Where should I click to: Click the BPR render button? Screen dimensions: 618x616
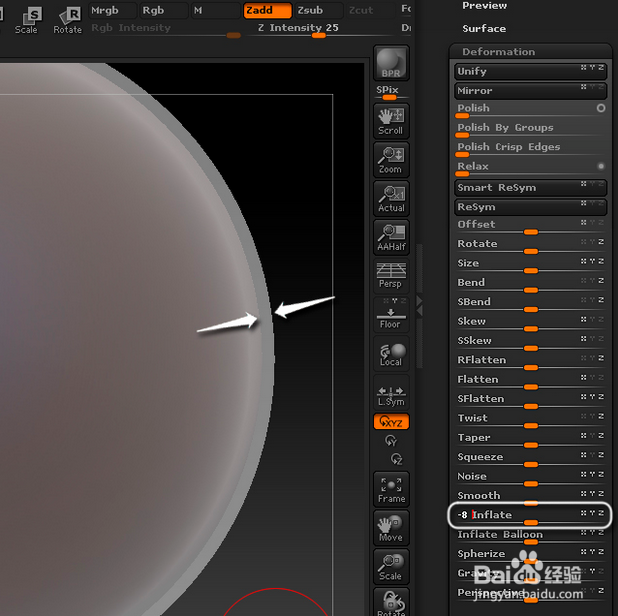click(391, 63)
